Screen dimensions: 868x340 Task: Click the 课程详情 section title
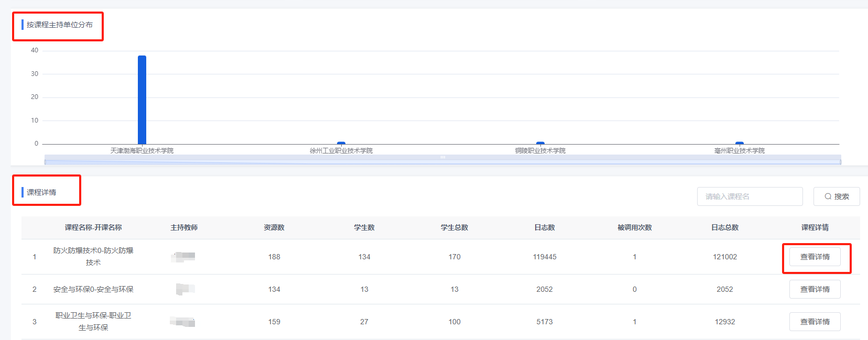[41, 192]
